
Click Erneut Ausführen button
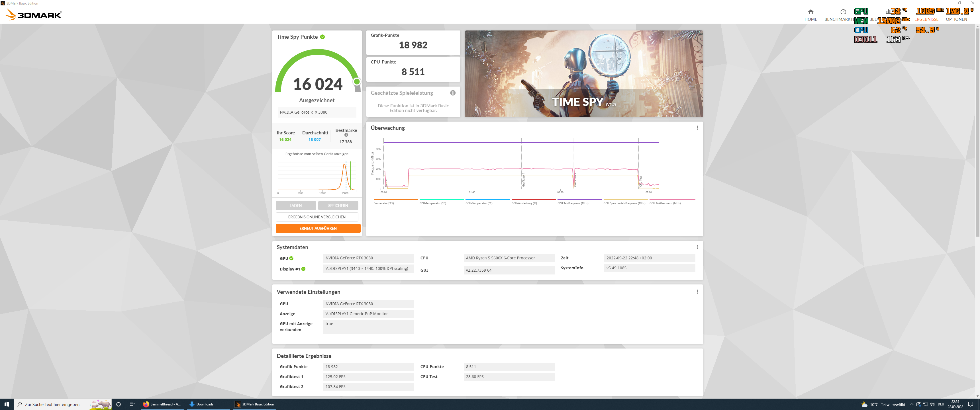point(318,228)
